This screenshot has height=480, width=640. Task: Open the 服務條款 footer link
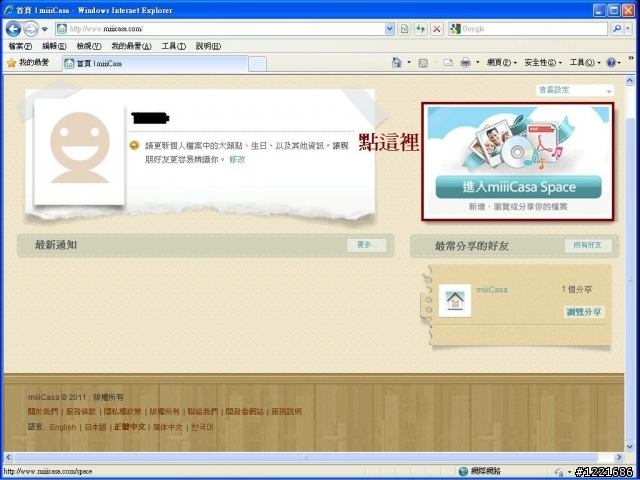[81, 411]
